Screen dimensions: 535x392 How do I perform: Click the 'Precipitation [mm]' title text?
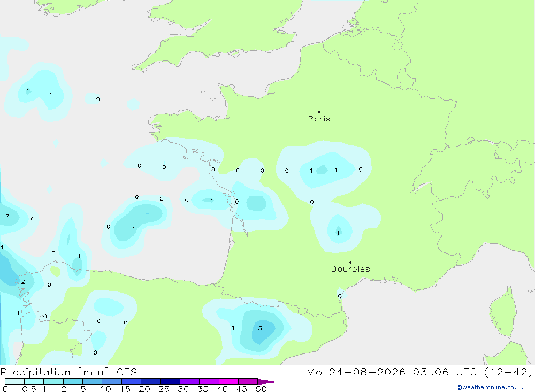pyautogui.click(x=55, y=372)
